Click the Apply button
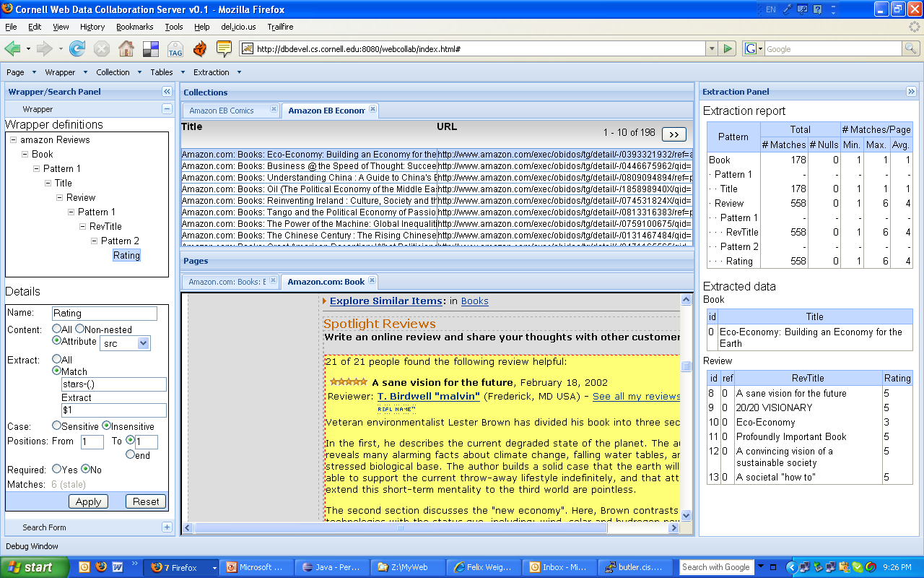The width and height of the screenshot is (924, 578). [x=88, y=501]
